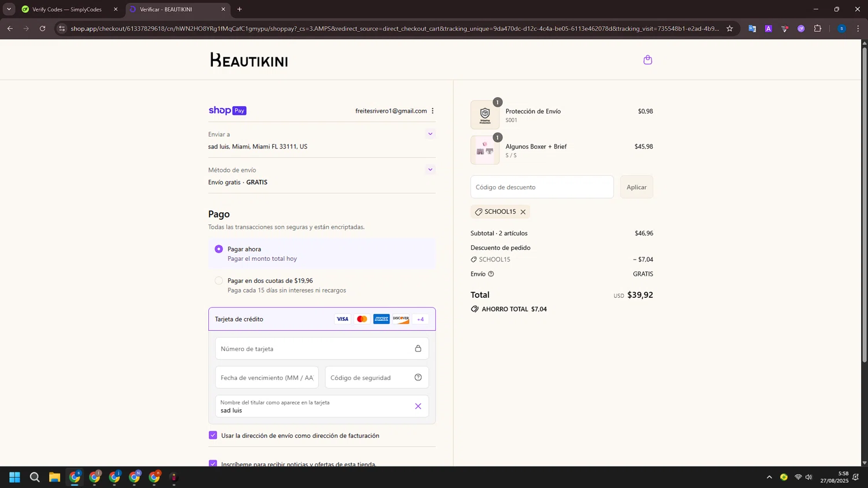
Task: Go back to previous page
Action: coord(10,28)
